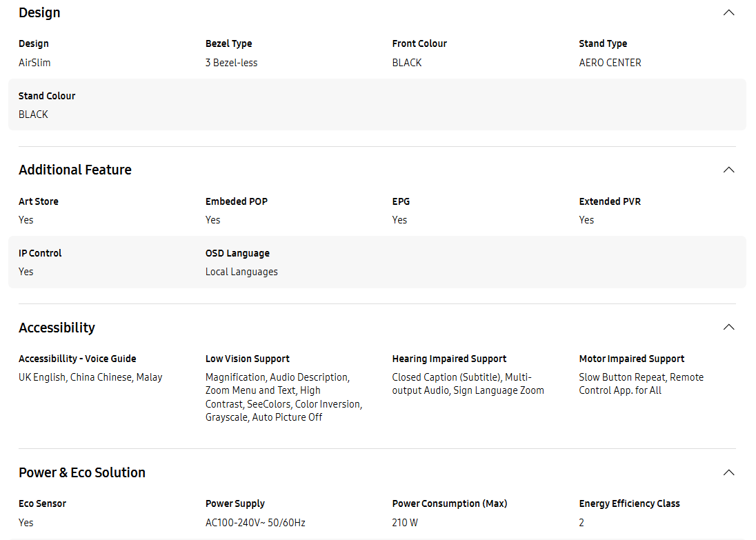Click the Energy Efficiency Class label

point(629,504)
